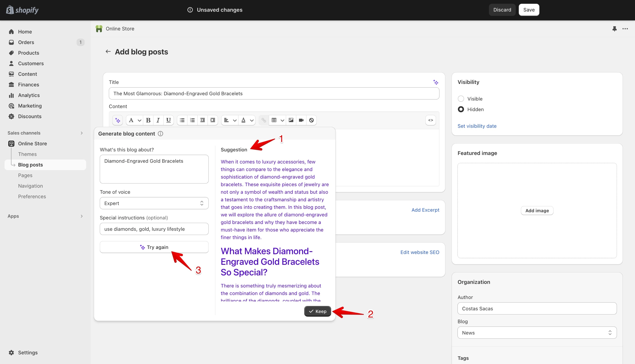The width and height of the screenshot is (635, 364).
Task: Open the Pages section
Action: [25, 175]
